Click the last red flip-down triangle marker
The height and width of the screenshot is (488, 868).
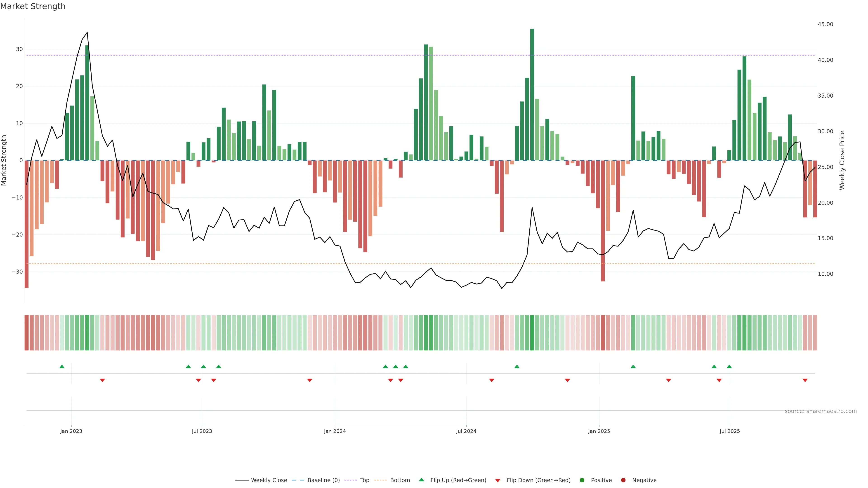[805, 380]
